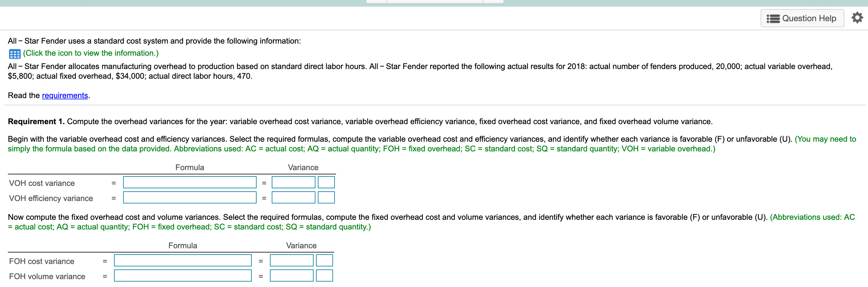
Task: Select F or U for FOH volume variance
Action: (x=324, y=275)
